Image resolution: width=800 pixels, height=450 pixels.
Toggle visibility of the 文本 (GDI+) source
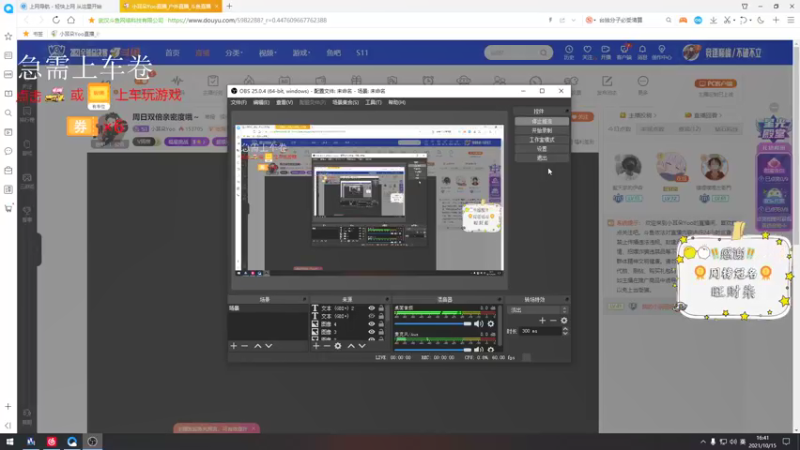tap(371, 316)
